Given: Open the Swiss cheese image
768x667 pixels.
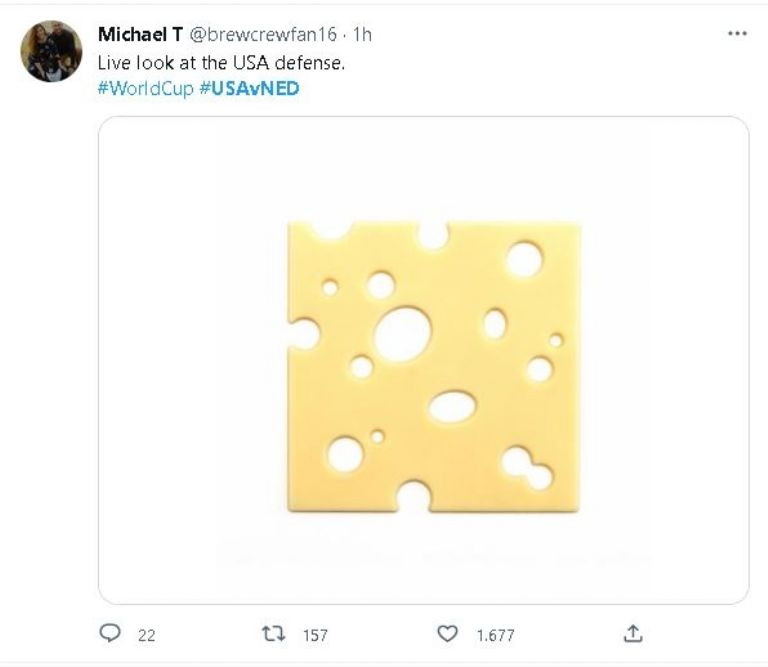Looking at the screenshot, I should [423, 360].
